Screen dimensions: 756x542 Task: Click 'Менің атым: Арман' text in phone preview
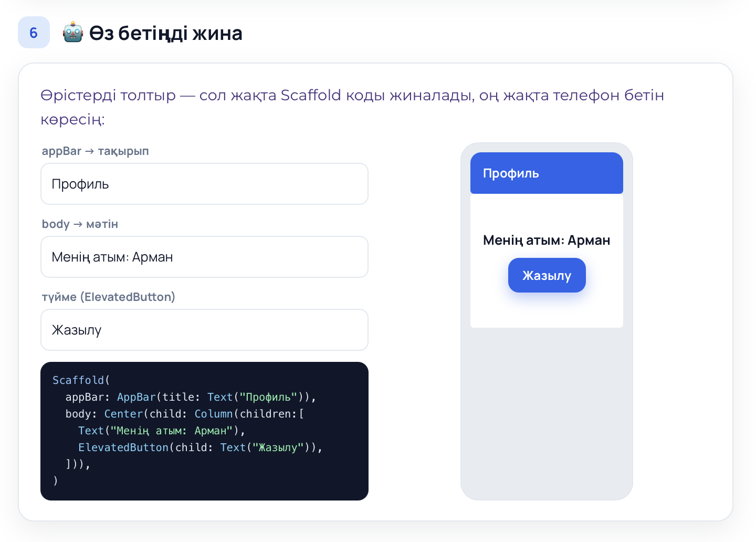(547, 241)
